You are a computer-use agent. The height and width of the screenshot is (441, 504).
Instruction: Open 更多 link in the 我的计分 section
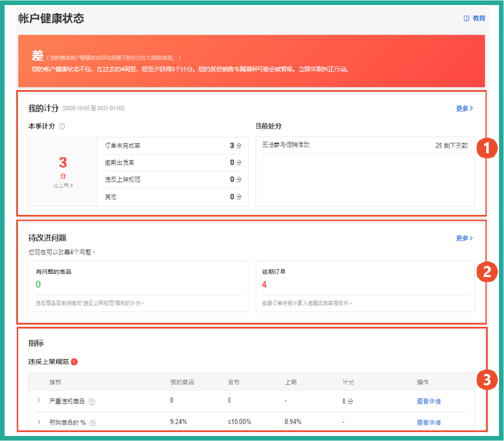(464, 109)
